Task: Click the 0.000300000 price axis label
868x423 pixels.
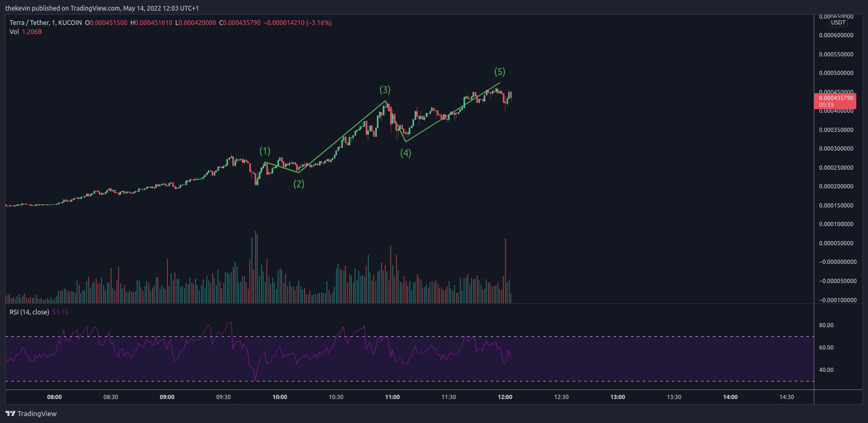Action: (x=836, y=149)
